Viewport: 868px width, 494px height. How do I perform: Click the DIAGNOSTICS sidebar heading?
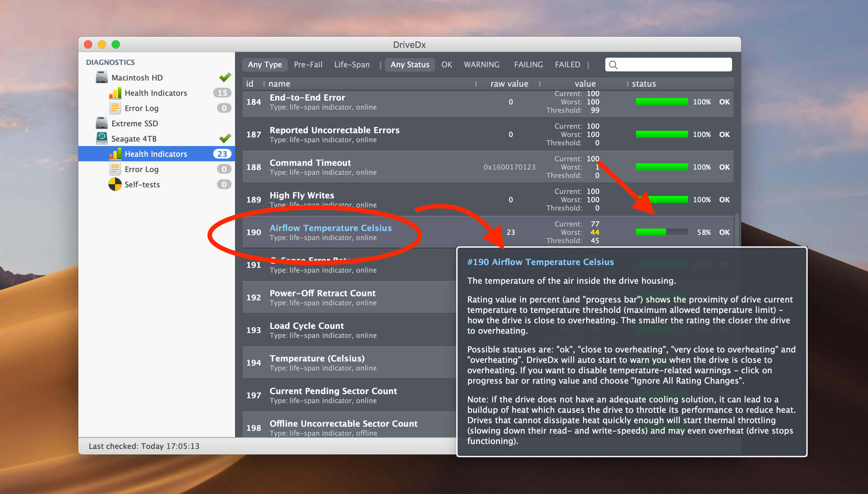pyautogui.click(x=110, y=62)
